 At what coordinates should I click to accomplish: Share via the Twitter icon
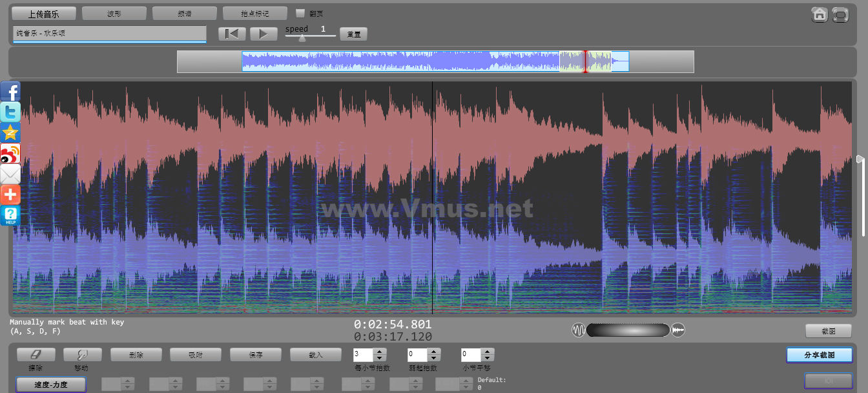(10, 112)
